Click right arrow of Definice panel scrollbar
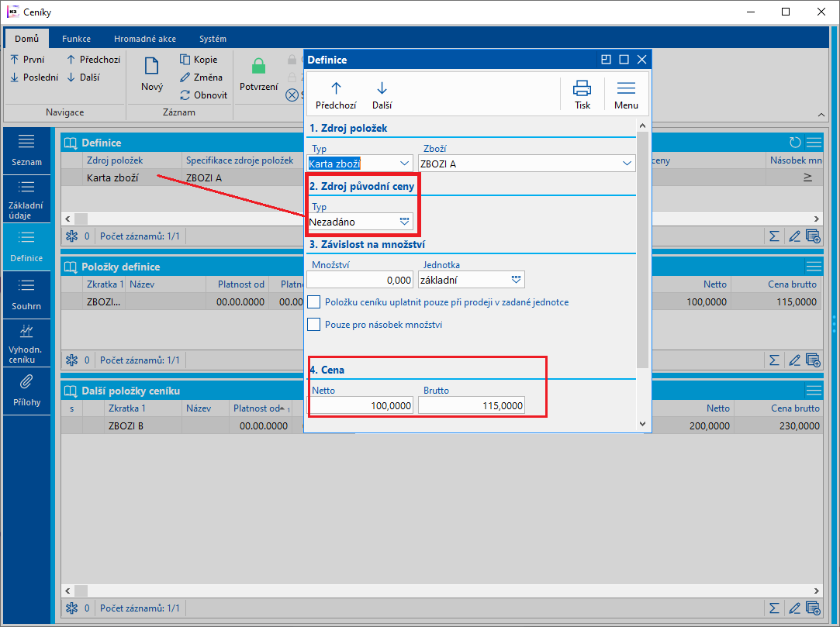 click(x=817, y=219)
